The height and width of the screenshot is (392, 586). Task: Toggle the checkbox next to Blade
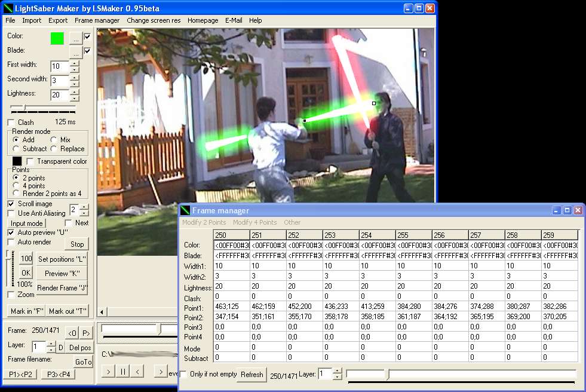(x=87, y=50)
